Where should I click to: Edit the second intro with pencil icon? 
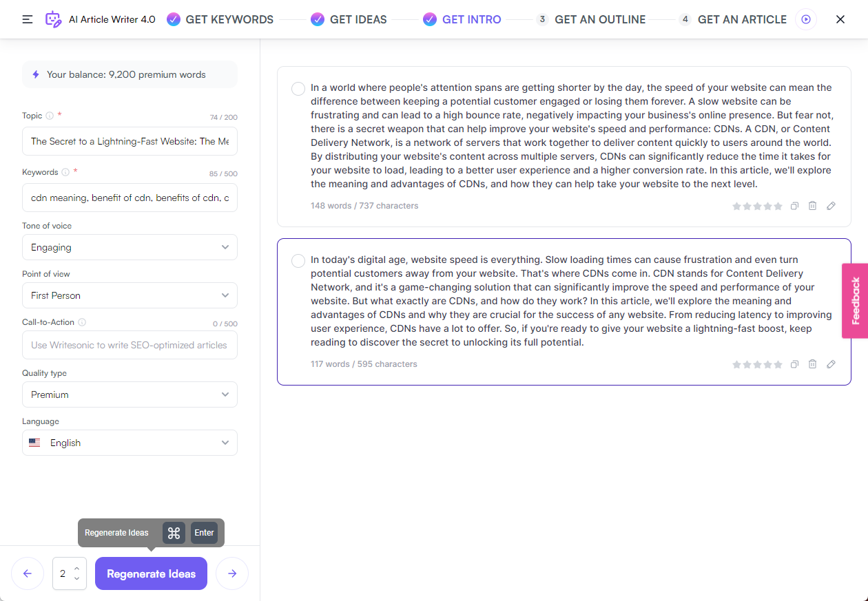coord(831,364)
